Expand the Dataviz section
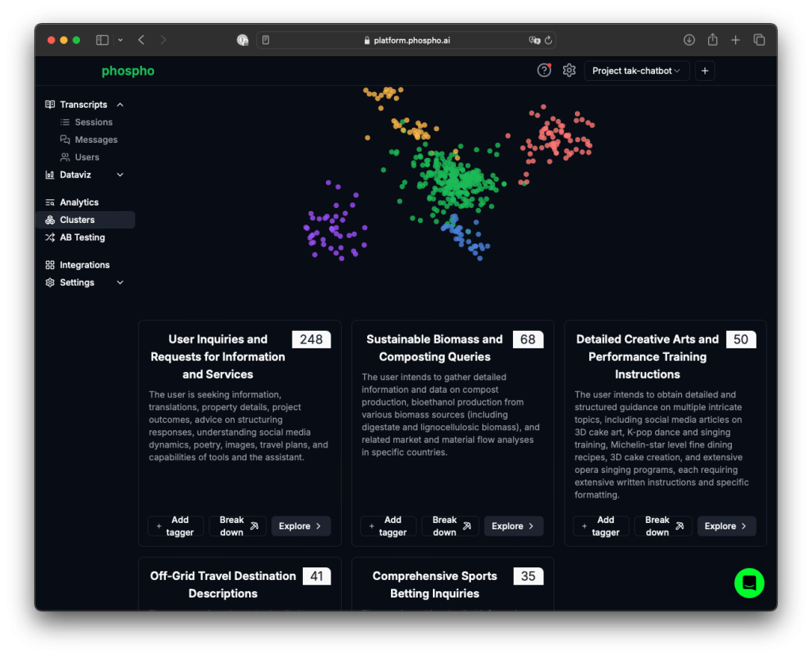The image size is (812, 657). click(x=121, y=175)
